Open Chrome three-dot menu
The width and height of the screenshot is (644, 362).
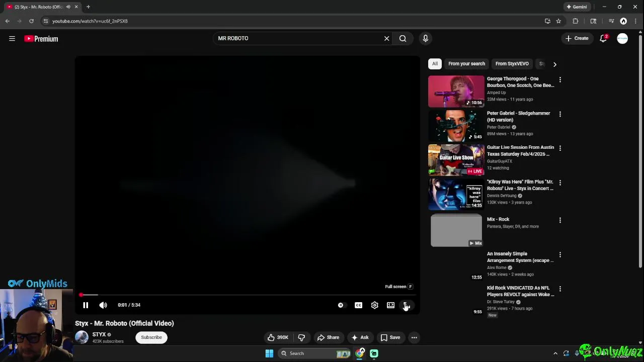click(x=635, y=21)
